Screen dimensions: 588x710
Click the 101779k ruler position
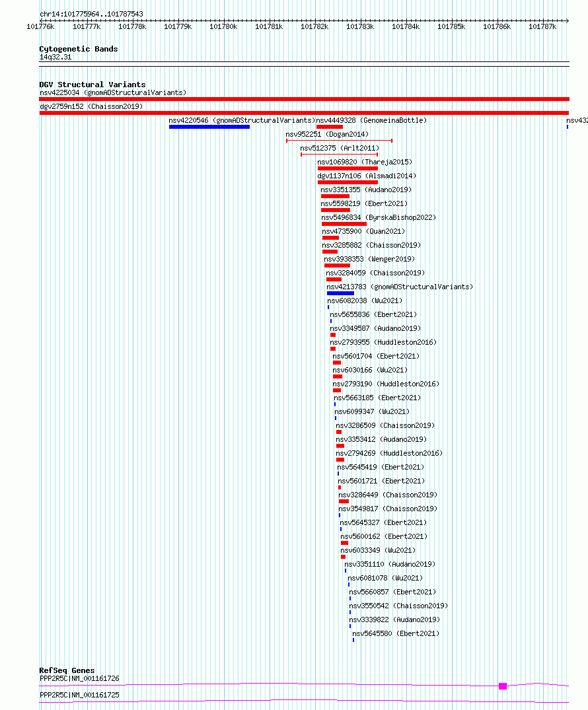[178, 26]
